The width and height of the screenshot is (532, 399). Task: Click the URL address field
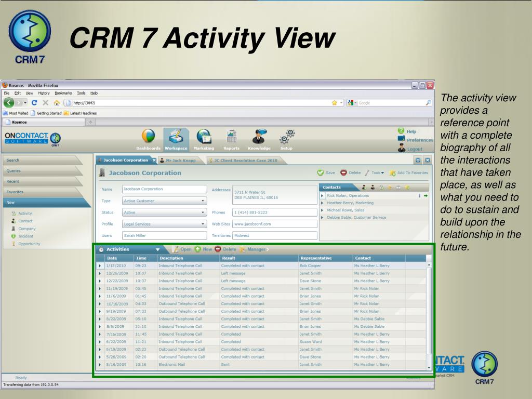tap(200, 103)
